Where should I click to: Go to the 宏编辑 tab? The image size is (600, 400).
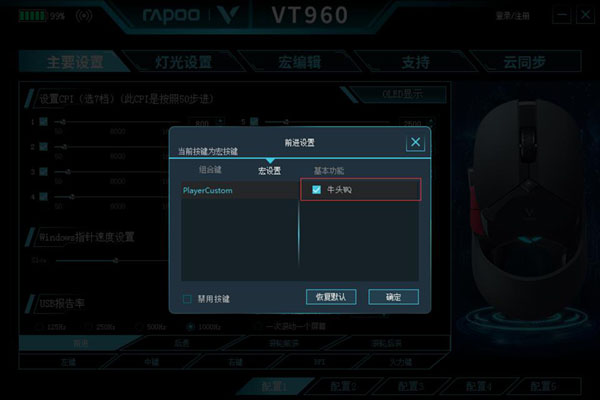[299, 62]
